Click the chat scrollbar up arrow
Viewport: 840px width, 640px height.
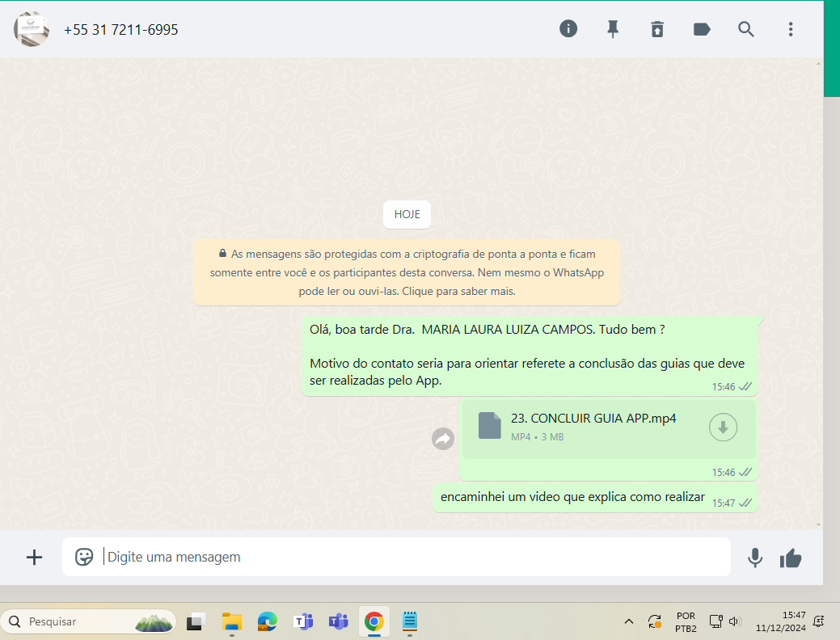pyautogui.click(x=818, y=63)
